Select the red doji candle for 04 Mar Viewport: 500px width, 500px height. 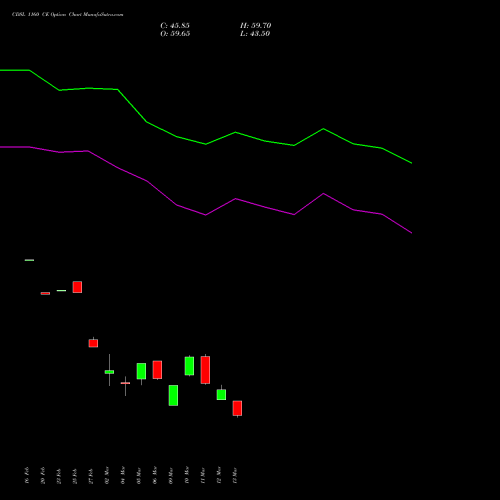click(x=125, y=383)
